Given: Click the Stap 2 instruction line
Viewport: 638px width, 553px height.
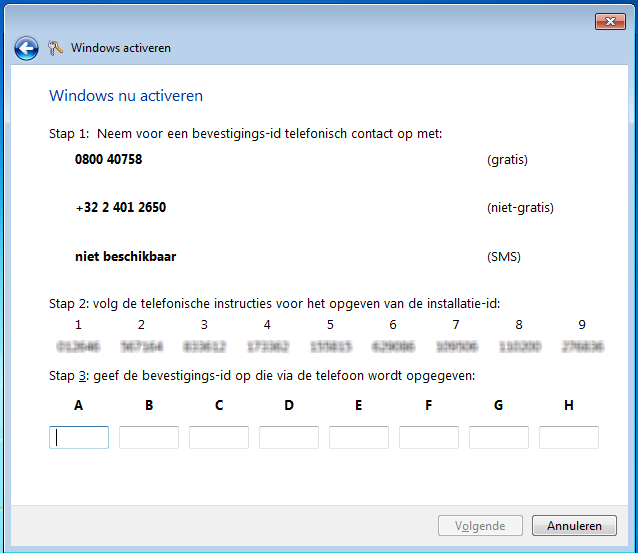Looking at the screenshot, I should [x=275, y=304].
